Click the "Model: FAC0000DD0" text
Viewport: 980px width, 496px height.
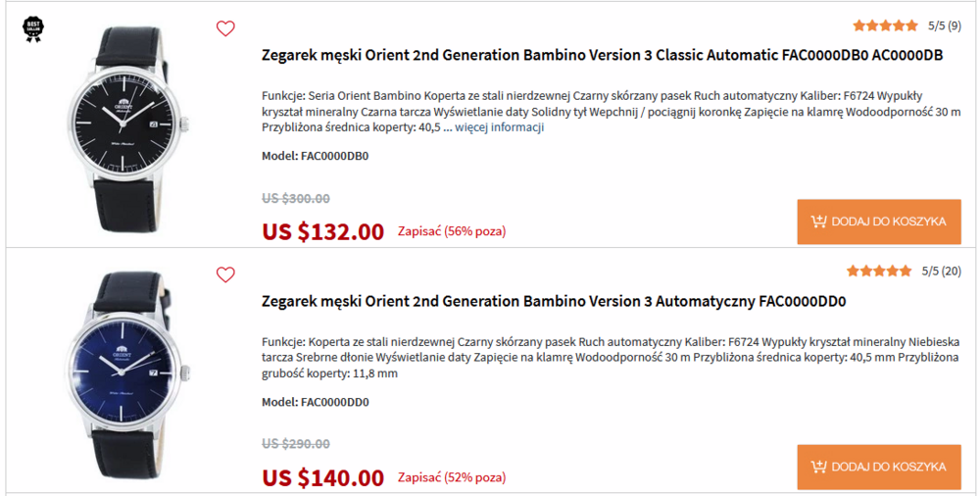pyautogui.click(x=315, y=402)
